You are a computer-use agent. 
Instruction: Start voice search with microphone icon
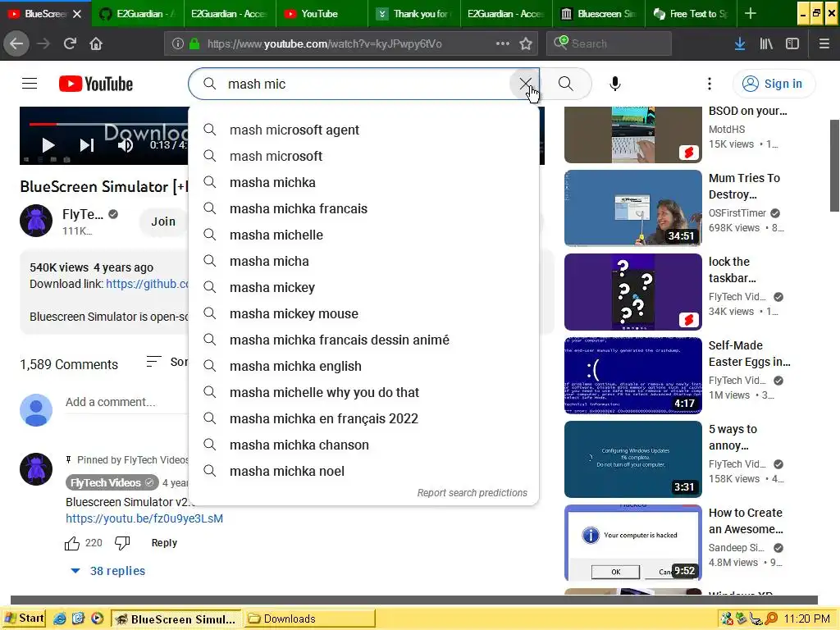pos(615,84)
